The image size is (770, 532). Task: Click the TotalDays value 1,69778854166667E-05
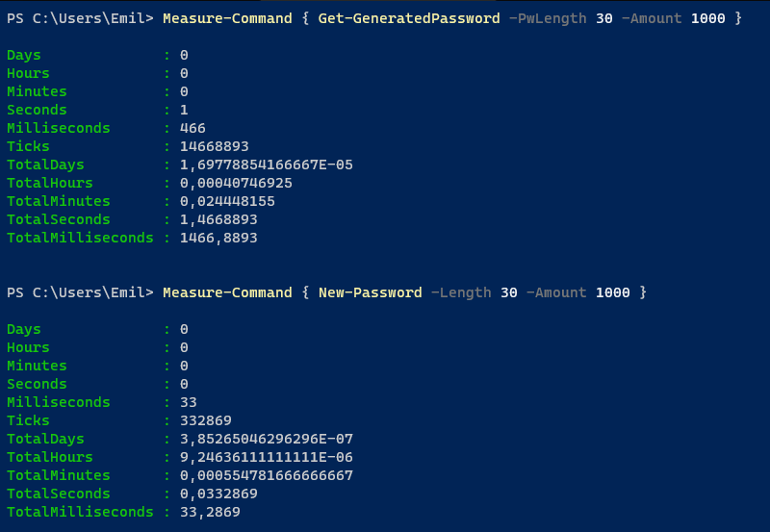(267, 165)
